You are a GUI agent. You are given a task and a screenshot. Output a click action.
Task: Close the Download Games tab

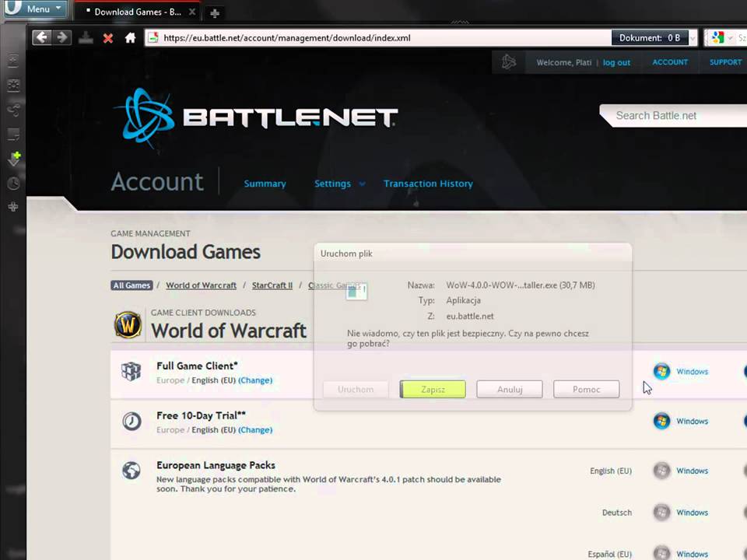[x=192, y=12]
